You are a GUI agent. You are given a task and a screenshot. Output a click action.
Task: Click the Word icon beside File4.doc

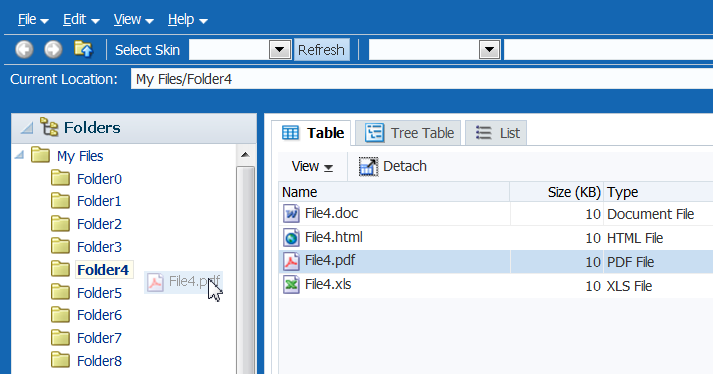(291, 213)
